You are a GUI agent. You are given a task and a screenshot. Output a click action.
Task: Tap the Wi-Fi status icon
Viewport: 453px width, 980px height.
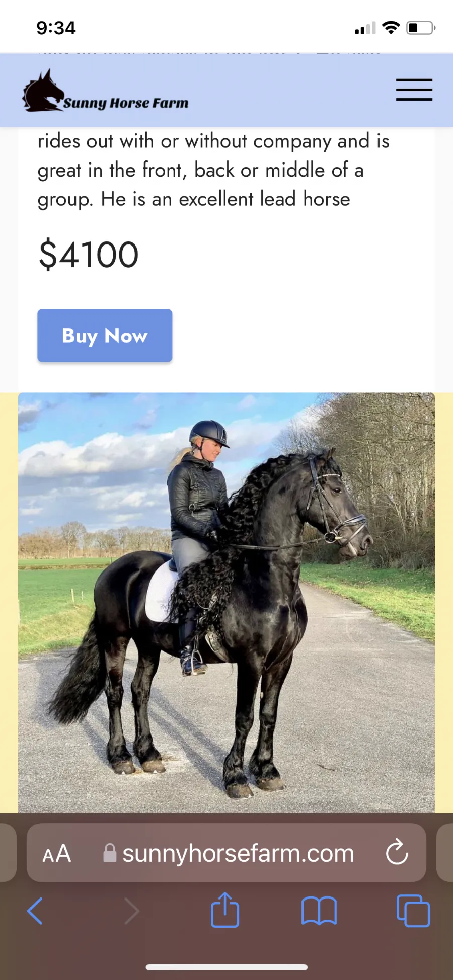(x=391, y=28)
